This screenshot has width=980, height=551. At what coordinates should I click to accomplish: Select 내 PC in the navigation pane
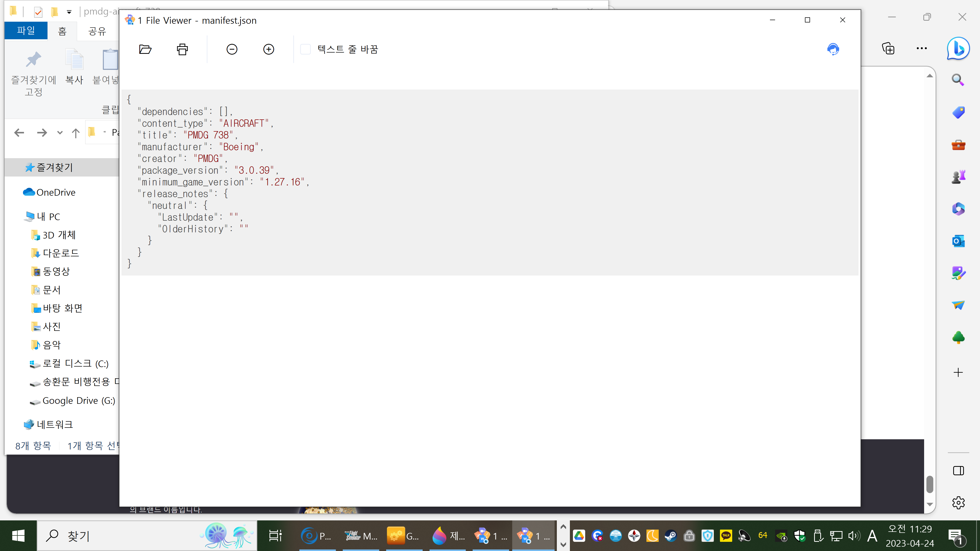(x=42, y=217)
